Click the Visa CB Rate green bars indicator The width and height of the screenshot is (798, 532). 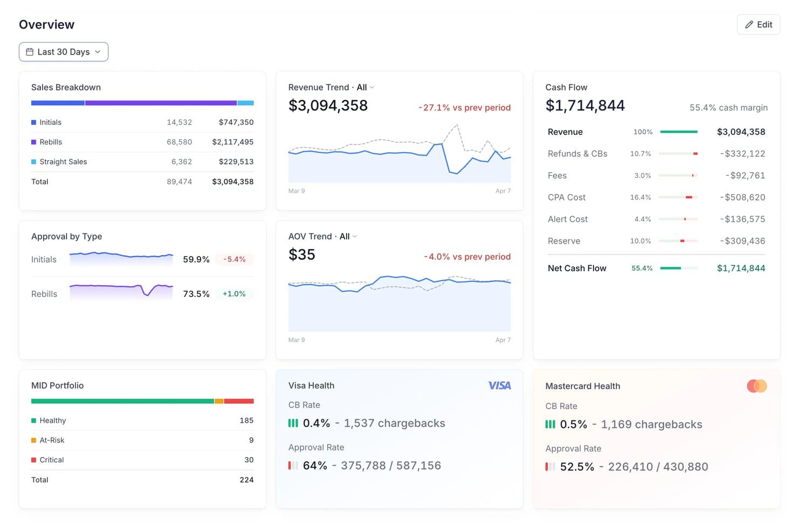[x=293, y=423]
